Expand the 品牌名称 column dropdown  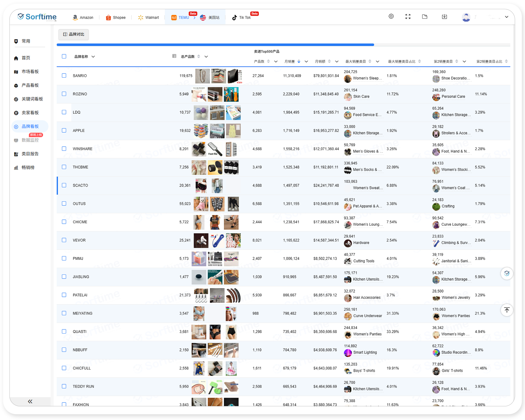[x=93, y=57]
